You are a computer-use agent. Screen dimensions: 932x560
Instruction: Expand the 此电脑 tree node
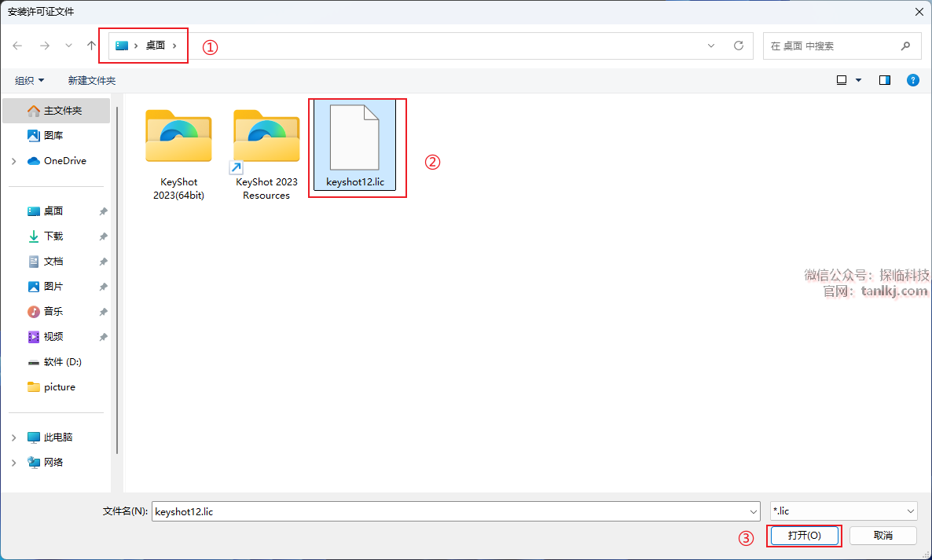13,437
